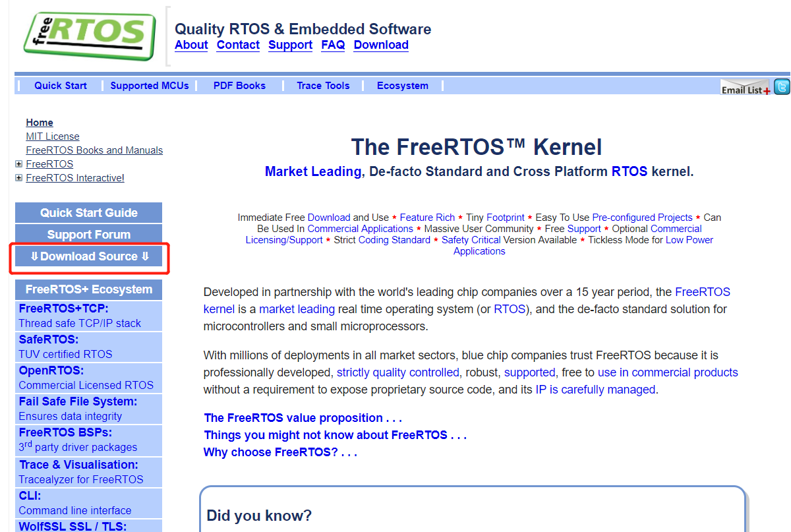Click 'The FreeRTOS™ Kernel' page title
Screen dimensions: 791x532
(x=477, y=146)
